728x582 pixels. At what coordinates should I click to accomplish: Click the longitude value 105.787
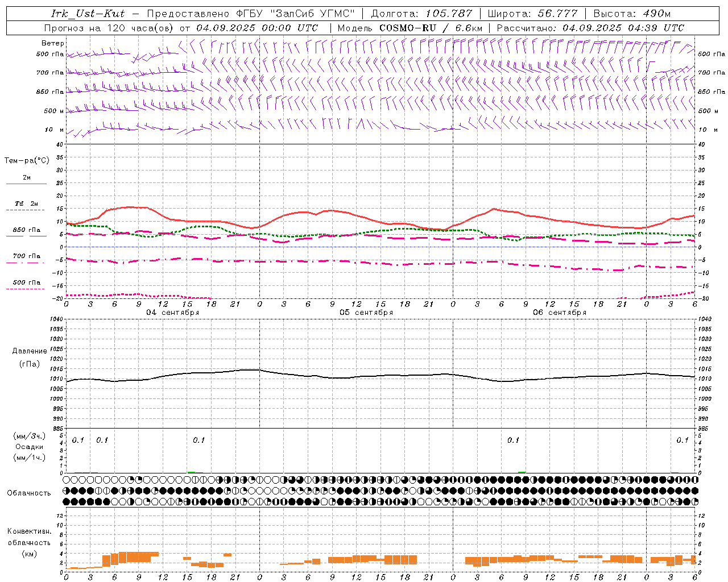tap(449, 14)
